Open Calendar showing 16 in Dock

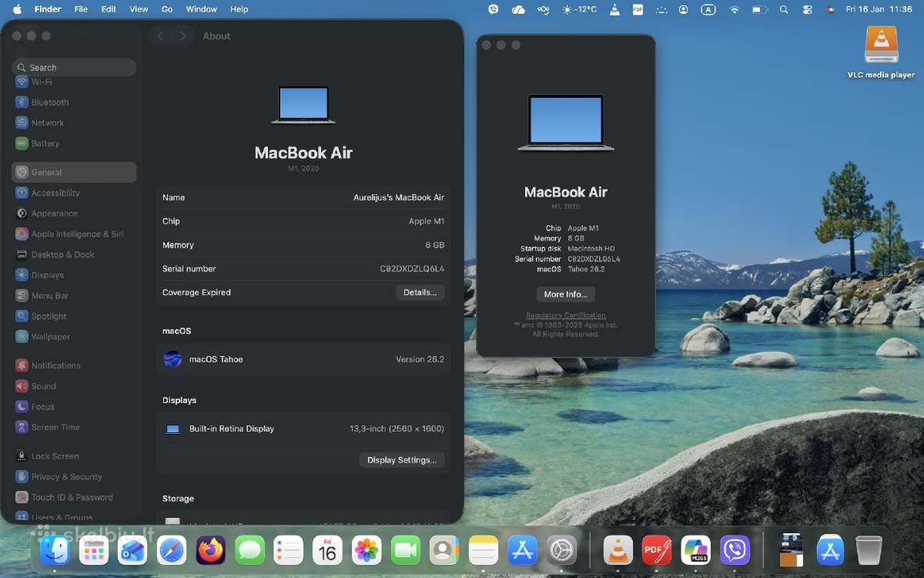click(x=327, y=550)
